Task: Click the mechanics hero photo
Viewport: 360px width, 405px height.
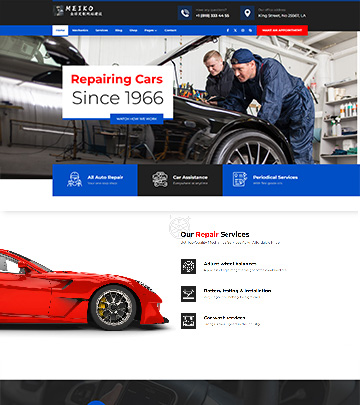Action: click(x=180, y=100)
